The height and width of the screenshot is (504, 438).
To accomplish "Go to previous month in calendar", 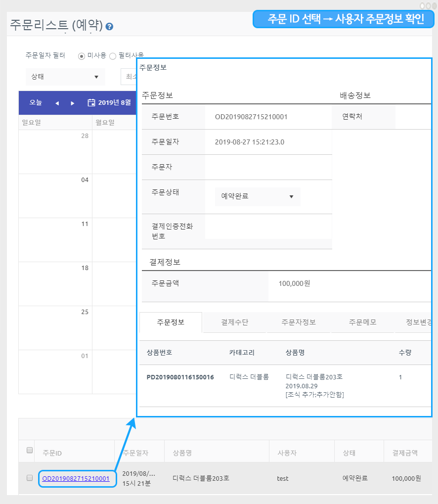I will coord(57,103).
